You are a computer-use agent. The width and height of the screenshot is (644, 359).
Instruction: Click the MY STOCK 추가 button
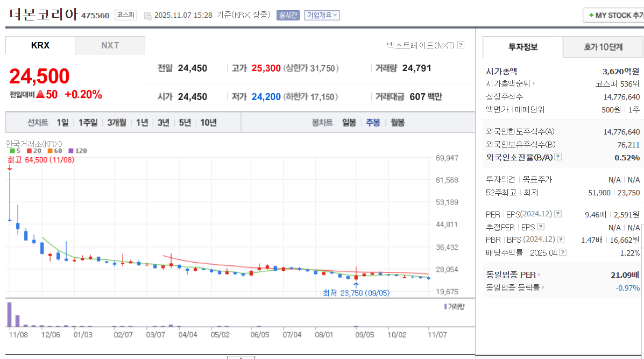(x=614, y=15)
